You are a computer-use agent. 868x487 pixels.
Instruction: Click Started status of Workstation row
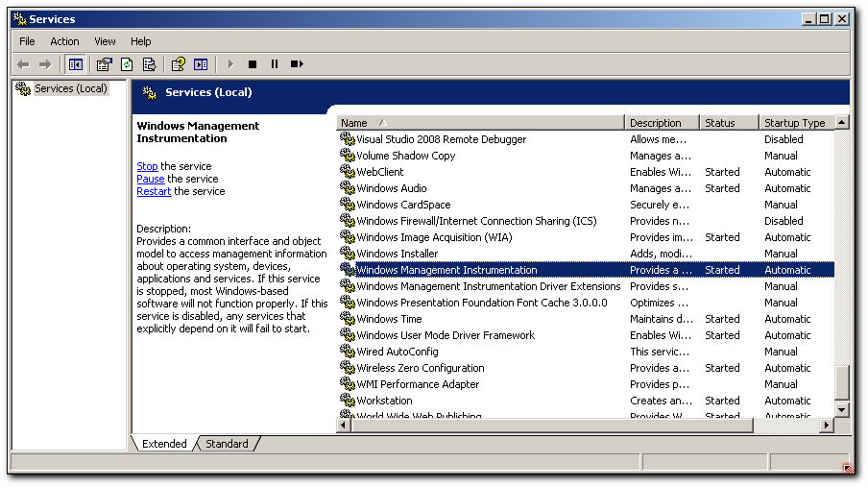pyautogui.click(x=722, y=401)
